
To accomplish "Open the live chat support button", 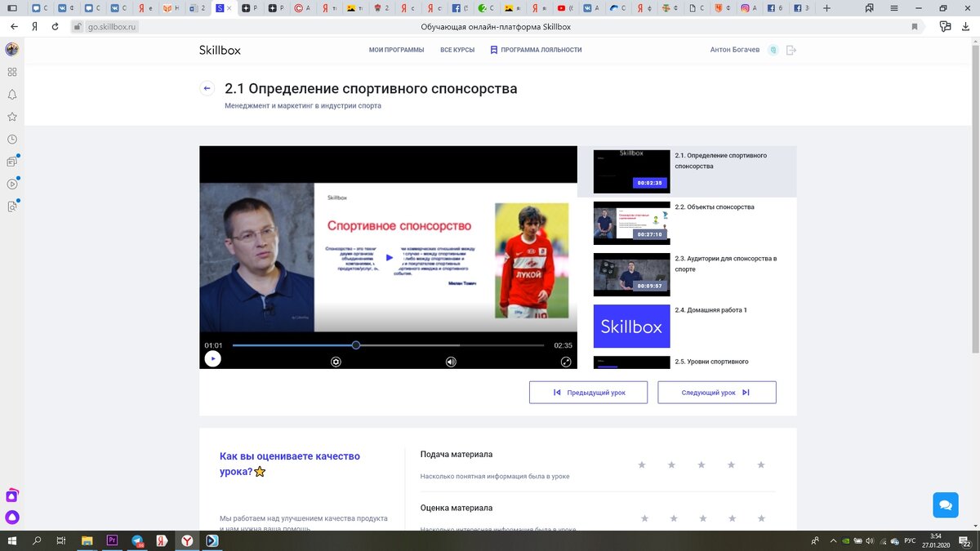I will point(946,504).
